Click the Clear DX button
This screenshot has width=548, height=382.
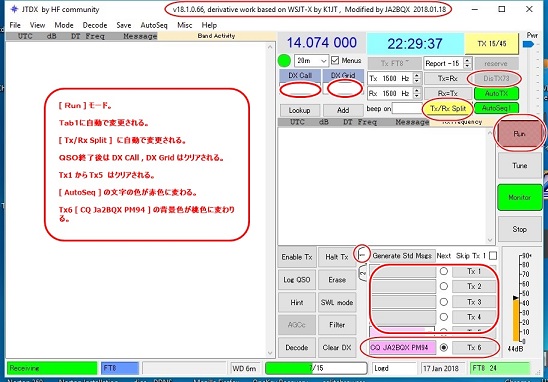pos(337,347)
